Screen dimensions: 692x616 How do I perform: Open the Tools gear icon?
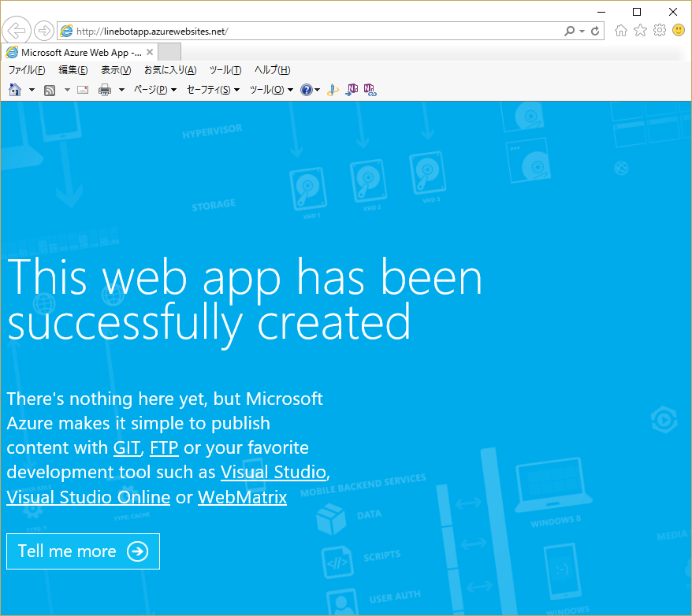pyautogui.click(x=660, y=31)
